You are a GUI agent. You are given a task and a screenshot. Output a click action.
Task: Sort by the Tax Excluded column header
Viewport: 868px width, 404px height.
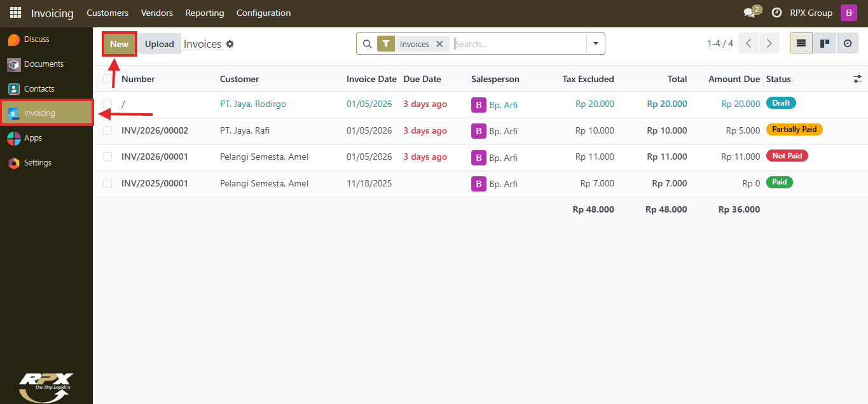(588, 79)
